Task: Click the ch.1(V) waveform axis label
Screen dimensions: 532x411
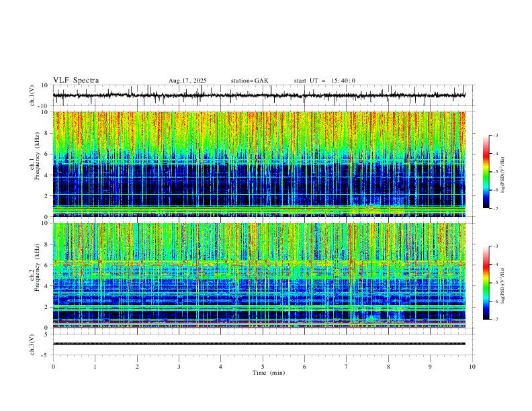Action: [32, 95]
